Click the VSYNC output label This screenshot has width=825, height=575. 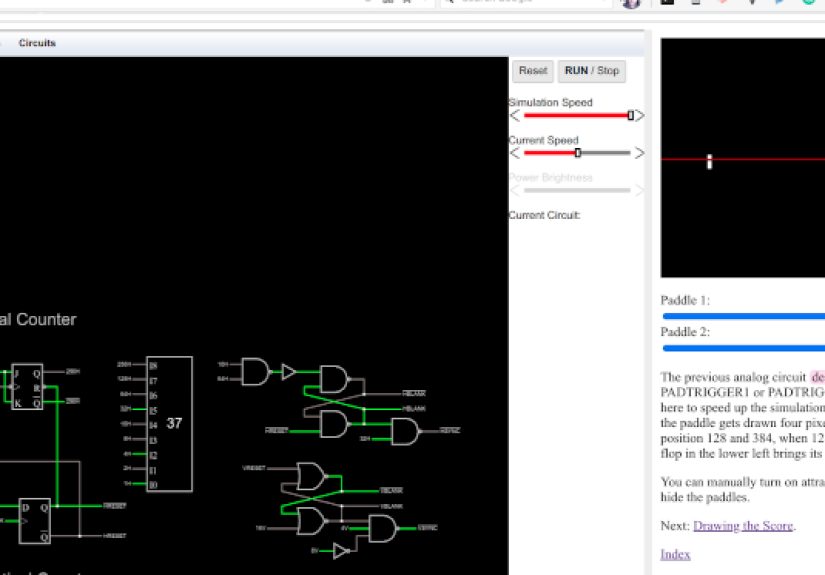tap(427, 528)
